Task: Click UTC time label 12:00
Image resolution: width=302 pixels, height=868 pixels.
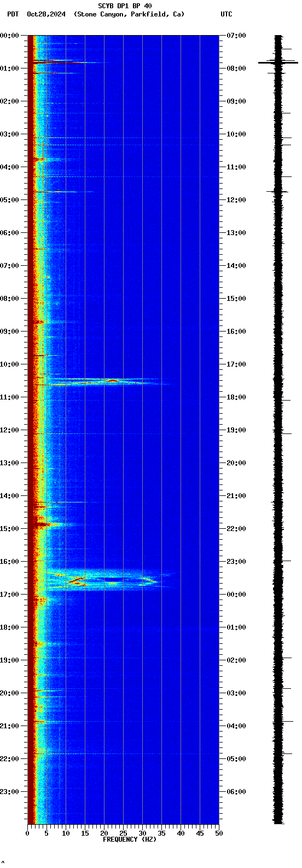Action: (x=236, y=200)
